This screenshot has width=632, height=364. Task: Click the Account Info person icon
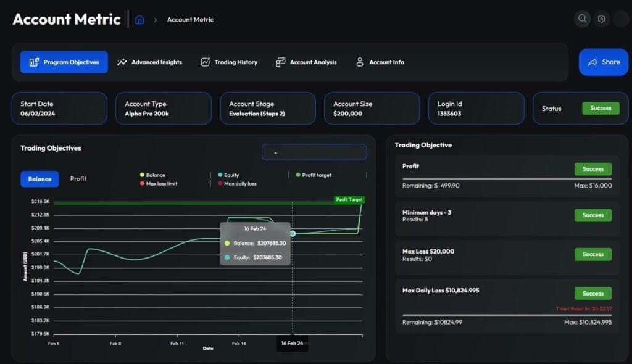click(360, 62)
